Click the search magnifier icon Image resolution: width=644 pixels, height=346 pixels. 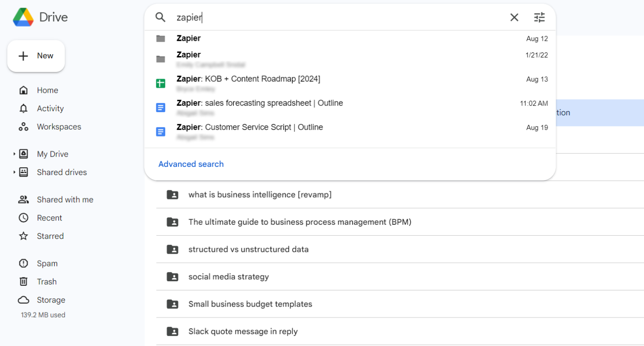pyautogui.click(x=160, y=17)
